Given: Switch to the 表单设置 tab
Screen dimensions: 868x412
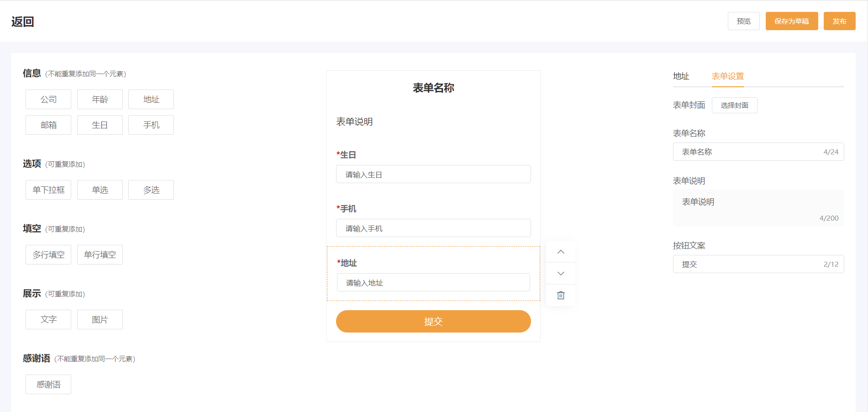Looking at the screenshot, I should pyautogui.click(x=727, y=76).
